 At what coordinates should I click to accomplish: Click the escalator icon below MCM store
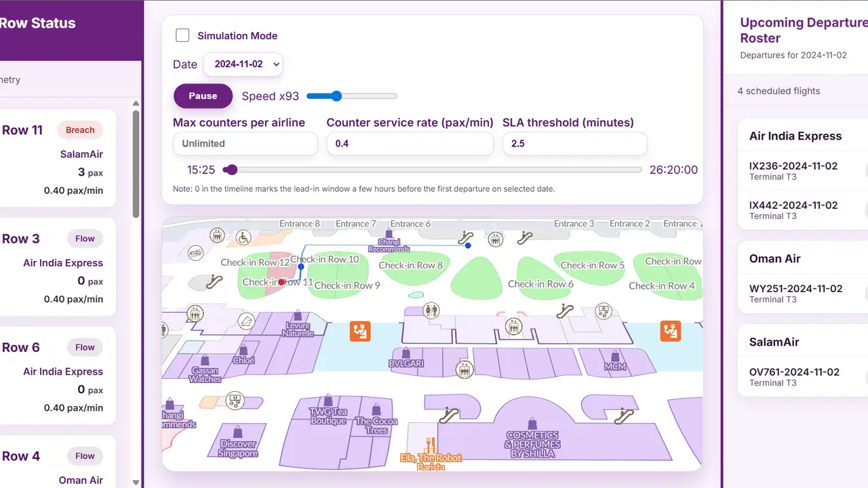625,417
